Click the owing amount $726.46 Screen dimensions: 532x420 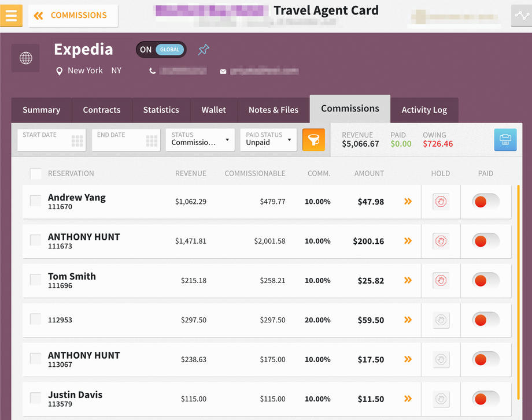point(438,144)
